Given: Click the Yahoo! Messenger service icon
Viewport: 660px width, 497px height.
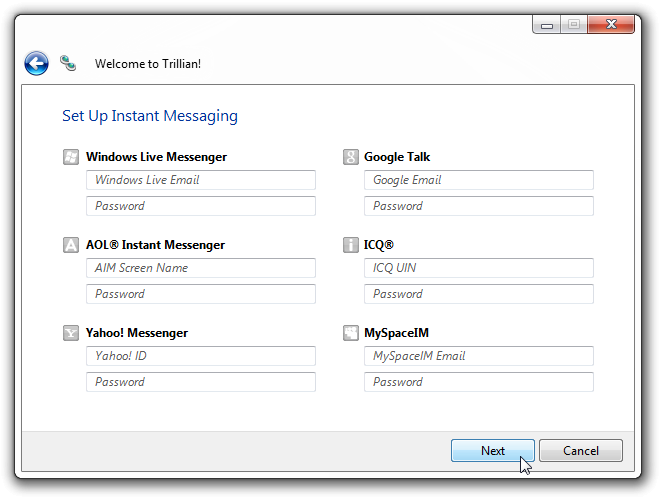Looking at the screenshot, I should [71, 333].
